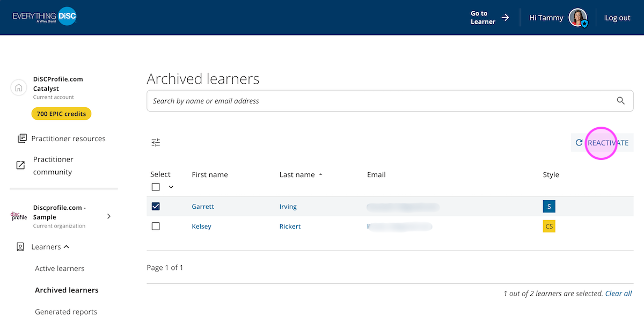
Task: Click the yellow CS style badge
Action: pyautogui.click(x=549, y=226)
